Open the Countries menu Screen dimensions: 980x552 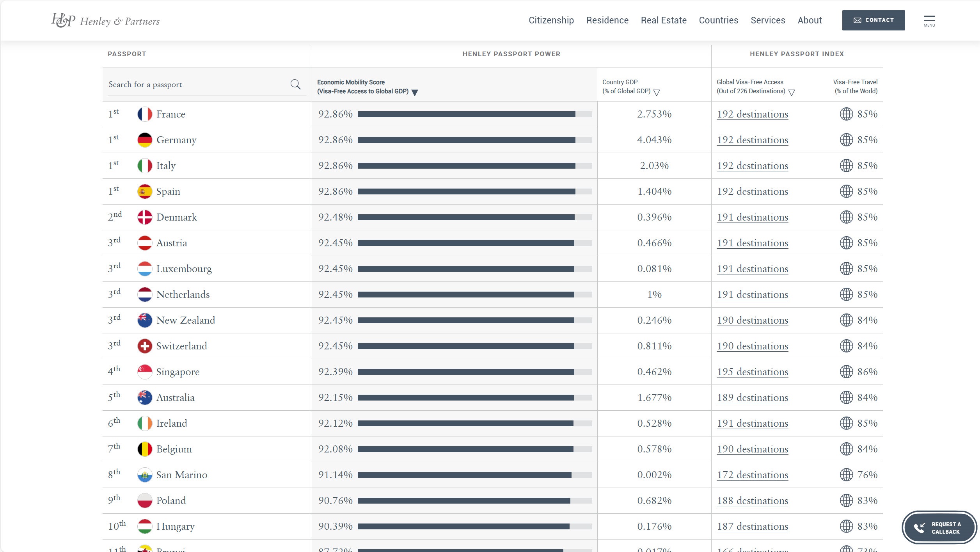(x=718, y=20)
